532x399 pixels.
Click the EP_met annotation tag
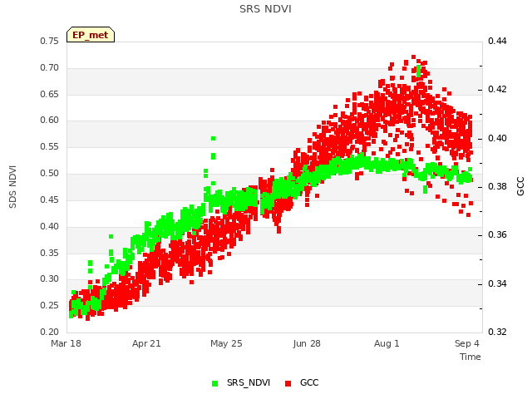(x=91, y=35)
